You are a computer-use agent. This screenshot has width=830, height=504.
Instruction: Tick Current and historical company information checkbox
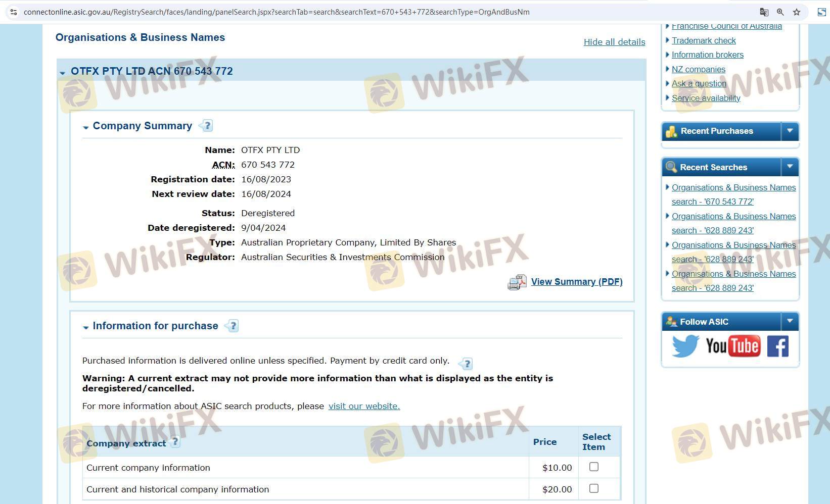594,488
